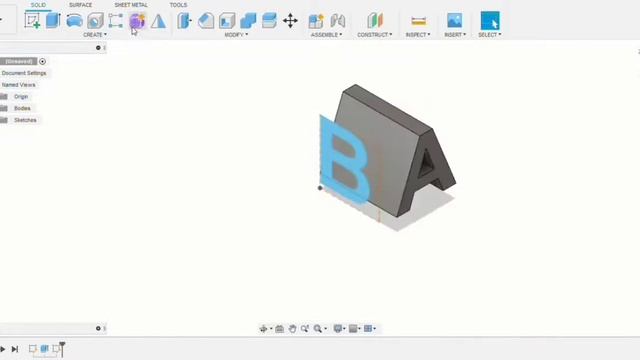640x360 pixels.
Task: Select the Hole tool
Action: coord(95,20)
